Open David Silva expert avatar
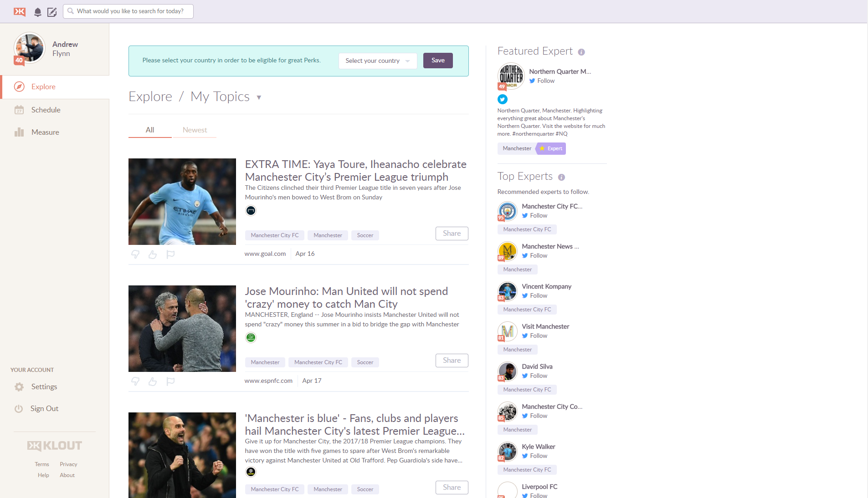Image resolution: width=868 pixels, height=498 pixels. click(507, 371)
